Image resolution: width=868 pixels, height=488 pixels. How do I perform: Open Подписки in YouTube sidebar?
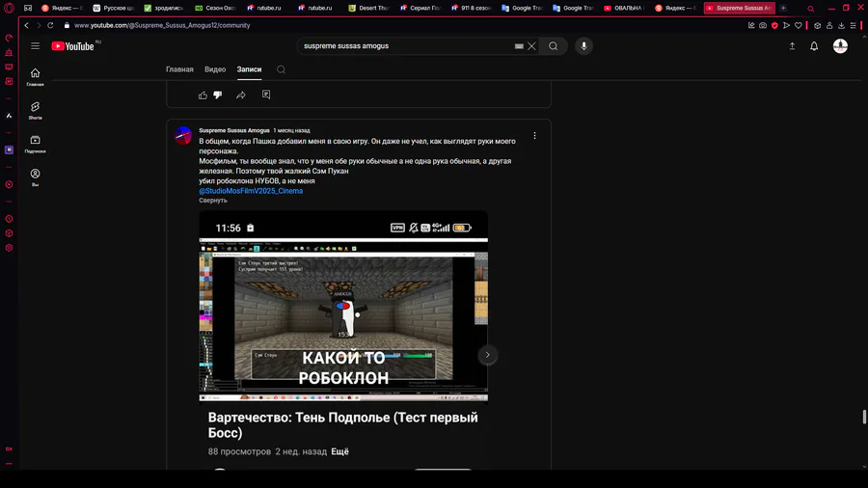pos(35,144)
